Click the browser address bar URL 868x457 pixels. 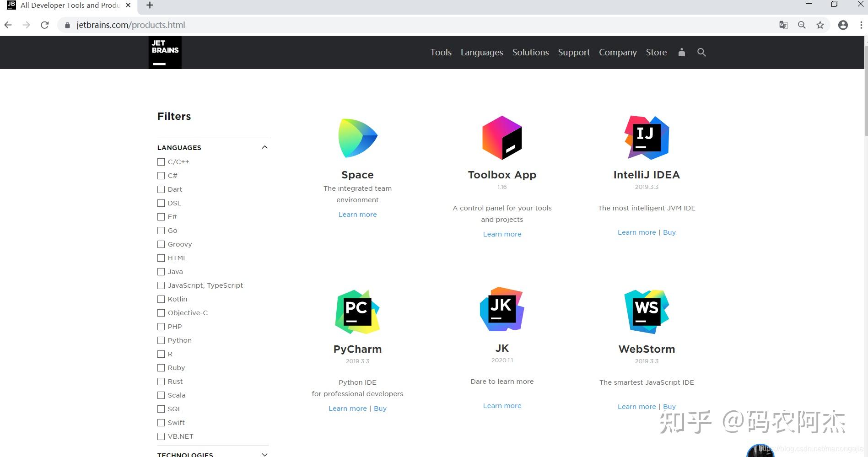coord(131,25)
